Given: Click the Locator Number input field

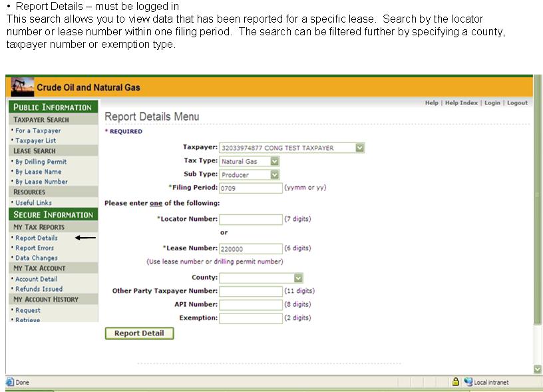Looking at the screenshot, I should coord(251,219).
